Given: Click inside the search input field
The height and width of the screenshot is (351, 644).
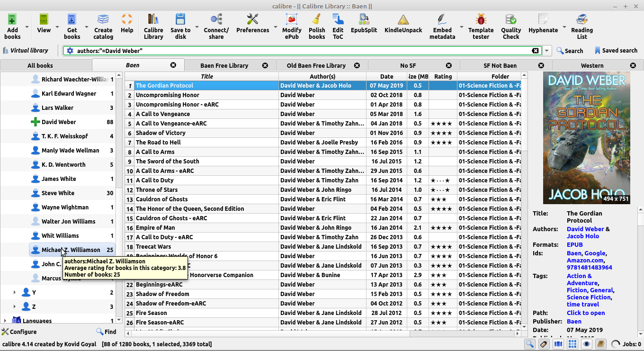Looking at the screenshot, I should tap(303, 51).
